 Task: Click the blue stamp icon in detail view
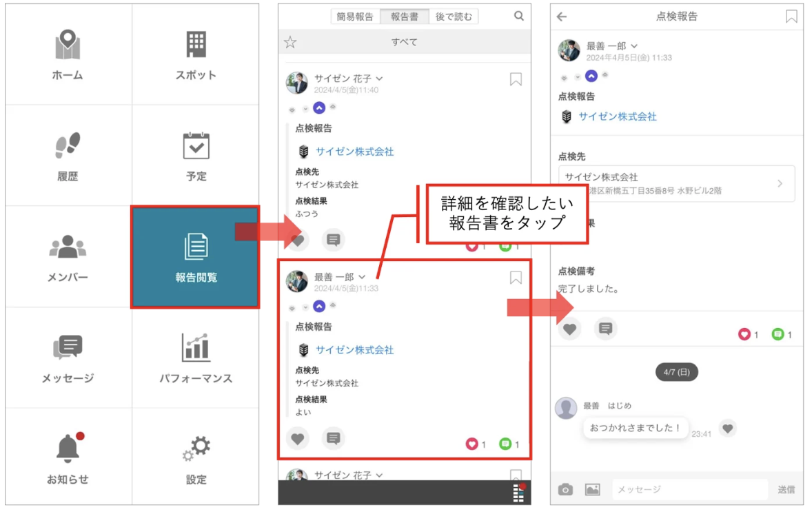point(591,76)
